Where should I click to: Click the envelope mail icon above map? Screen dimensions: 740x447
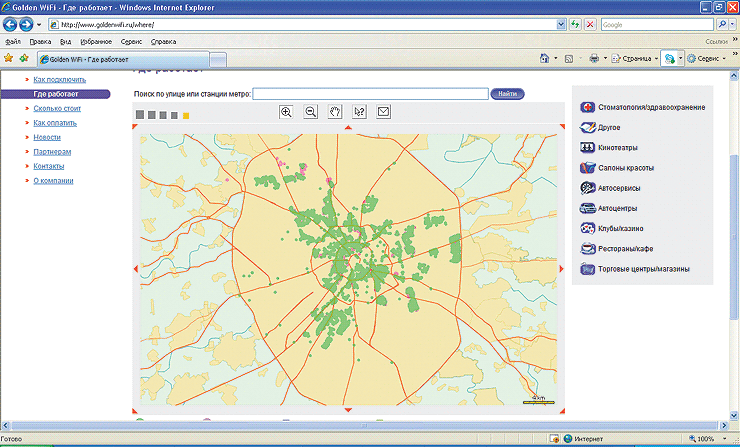pos(384,112)
